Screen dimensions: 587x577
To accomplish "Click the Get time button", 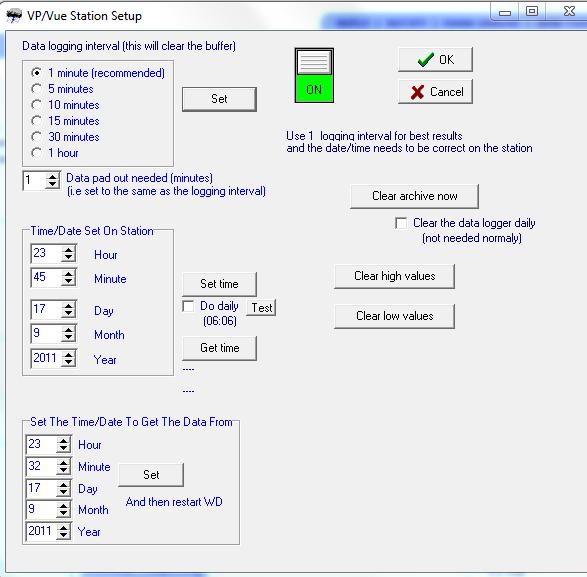I will tap(219, 348).
